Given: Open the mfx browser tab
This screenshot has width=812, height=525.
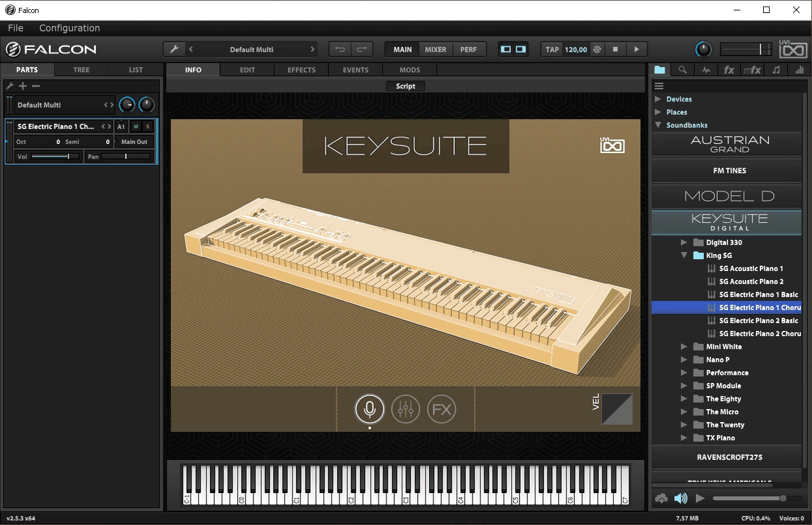Looking at the screenshot, I should (x=752, y=70).
